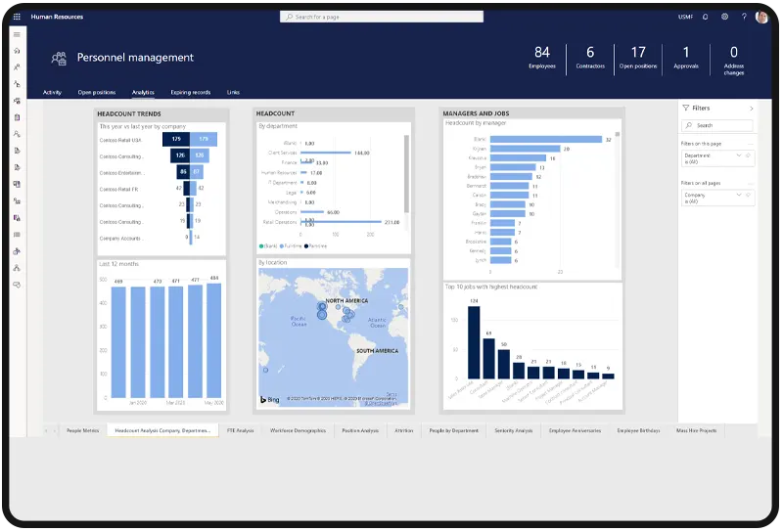Click the Open positions tile showing 17
783x532 pixels.
click(638, 58)
